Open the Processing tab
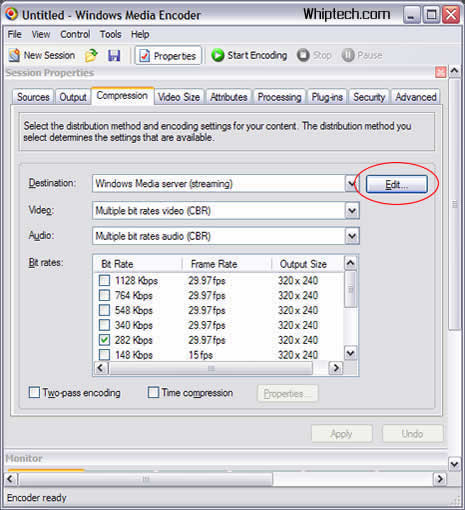This screenshot has width=465, height=510. (x=279, y=97)
